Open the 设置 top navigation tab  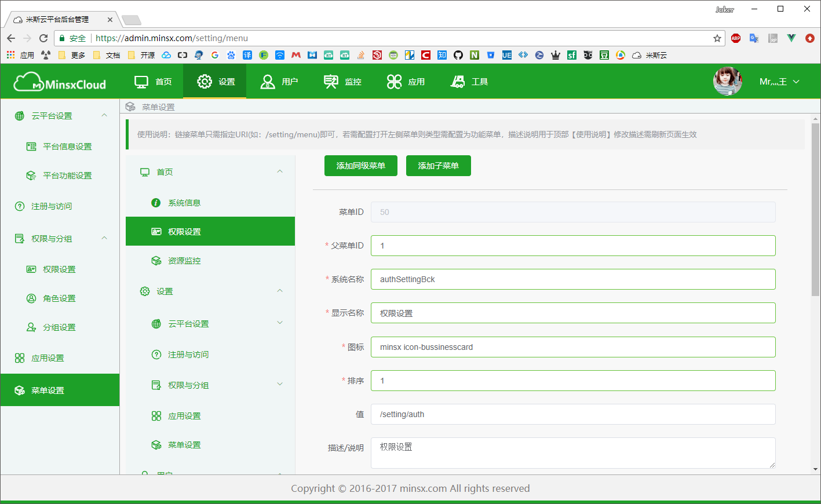[x=215, y=82]
